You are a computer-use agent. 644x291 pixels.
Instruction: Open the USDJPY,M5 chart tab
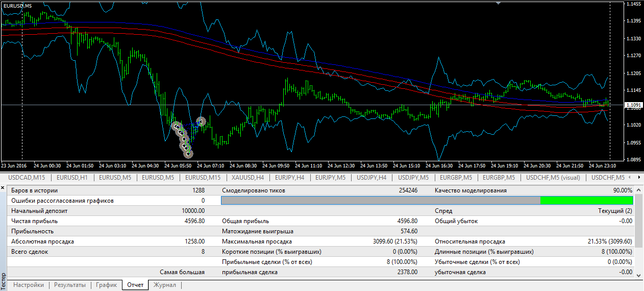click(x=413, y=178)
